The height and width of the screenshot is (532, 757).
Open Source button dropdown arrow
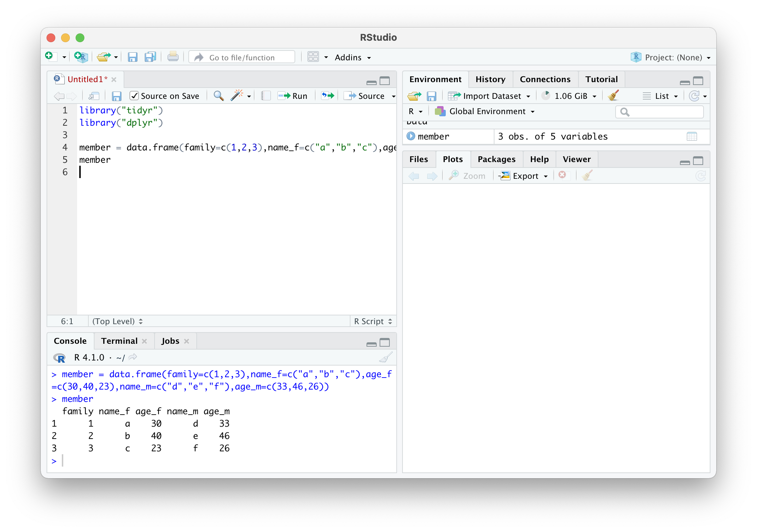393,96
